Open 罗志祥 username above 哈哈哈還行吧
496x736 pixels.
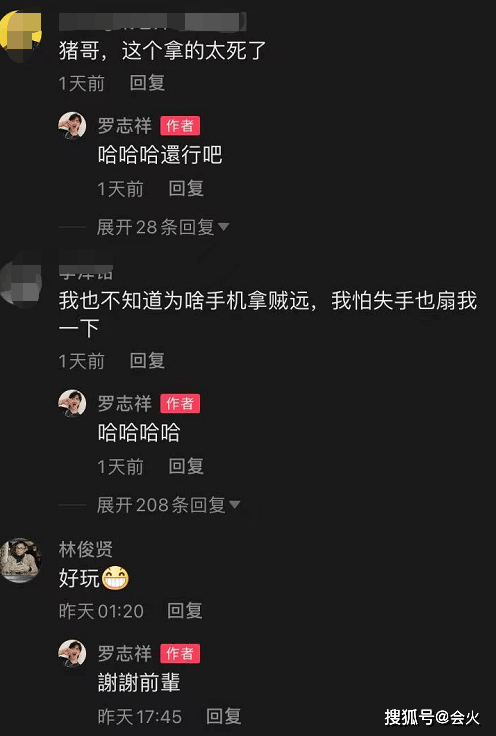point(125,126)
